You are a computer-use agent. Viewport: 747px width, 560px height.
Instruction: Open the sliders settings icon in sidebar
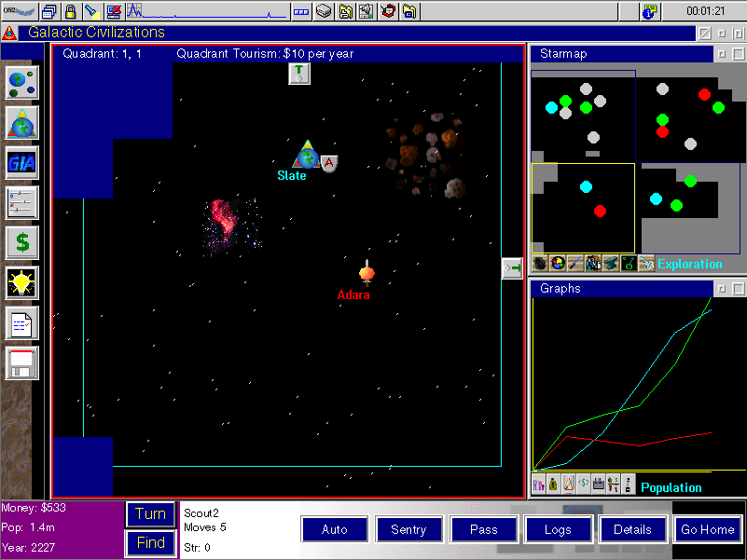21,203
